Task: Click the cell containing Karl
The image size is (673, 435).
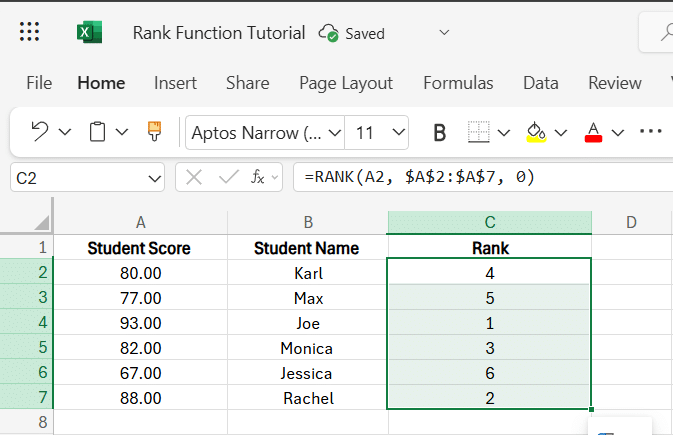Action: click(x=308, y=273)
